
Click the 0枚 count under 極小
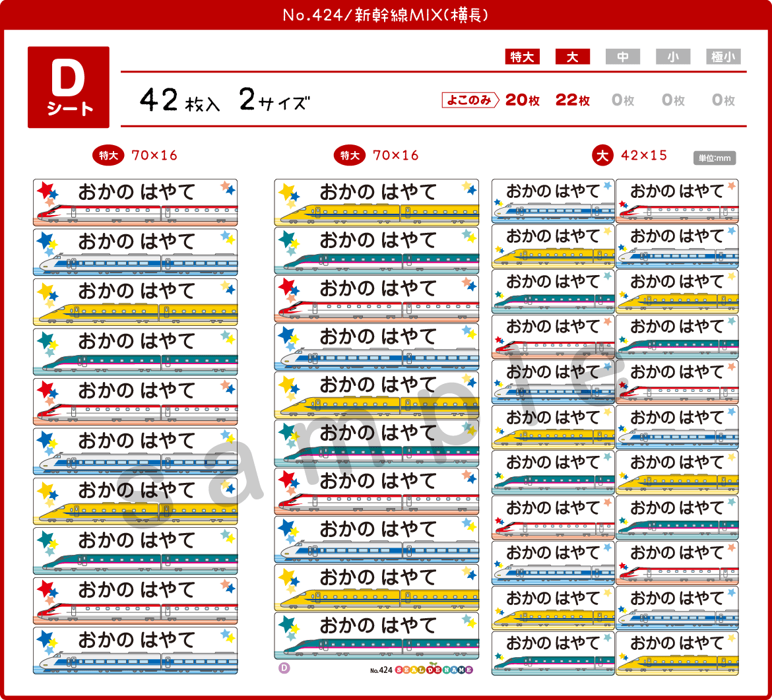pyautogui.click(x=723, y=100)
